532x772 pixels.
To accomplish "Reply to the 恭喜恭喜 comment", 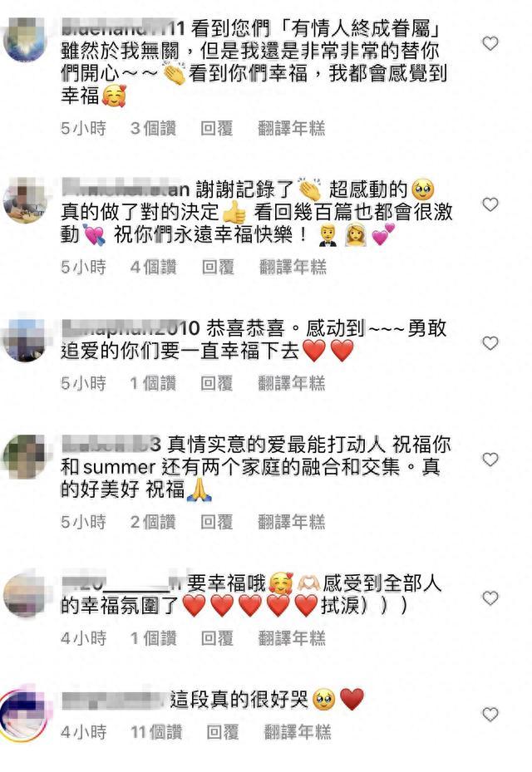I will [x=216, y=384].
